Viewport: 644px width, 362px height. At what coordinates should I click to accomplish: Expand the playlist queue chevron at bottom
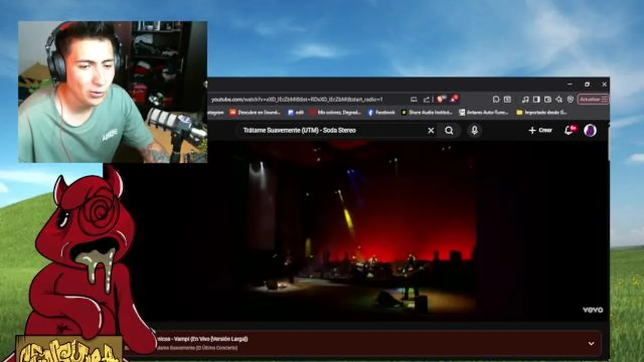[591, 343]
